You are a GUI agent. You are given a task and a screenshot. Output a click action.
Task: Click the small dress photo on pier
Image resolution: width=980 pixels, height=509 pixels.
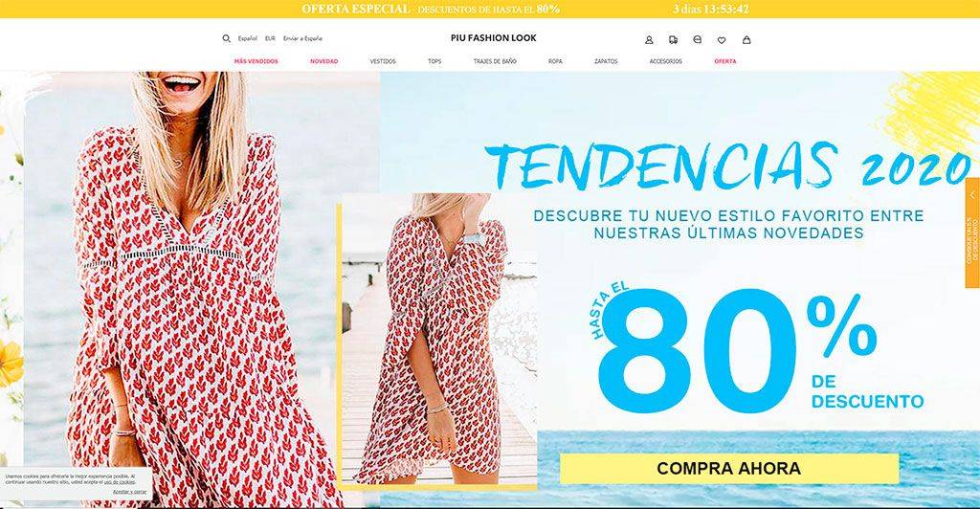coord(439,339)
